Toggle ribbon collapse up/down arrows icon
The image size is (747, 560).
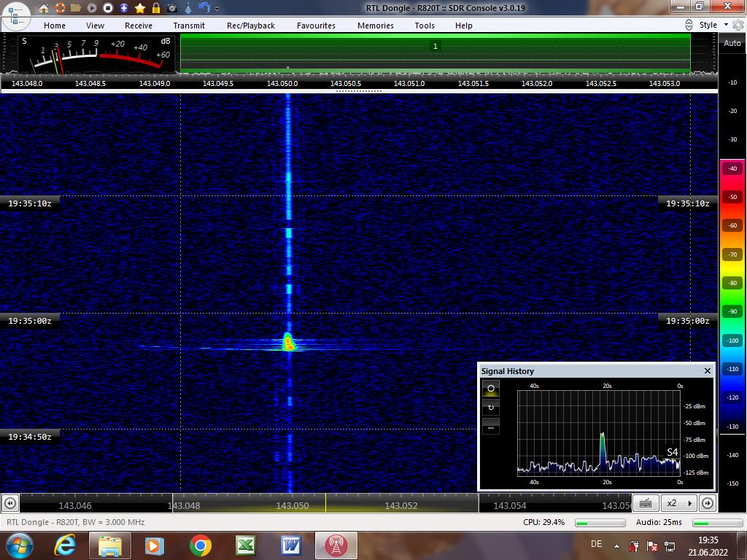click(x=689, y=25)
